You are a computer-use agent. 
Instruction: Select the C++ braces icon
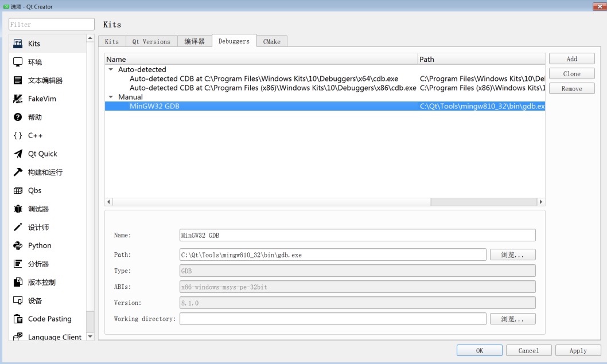pos(18,135)
